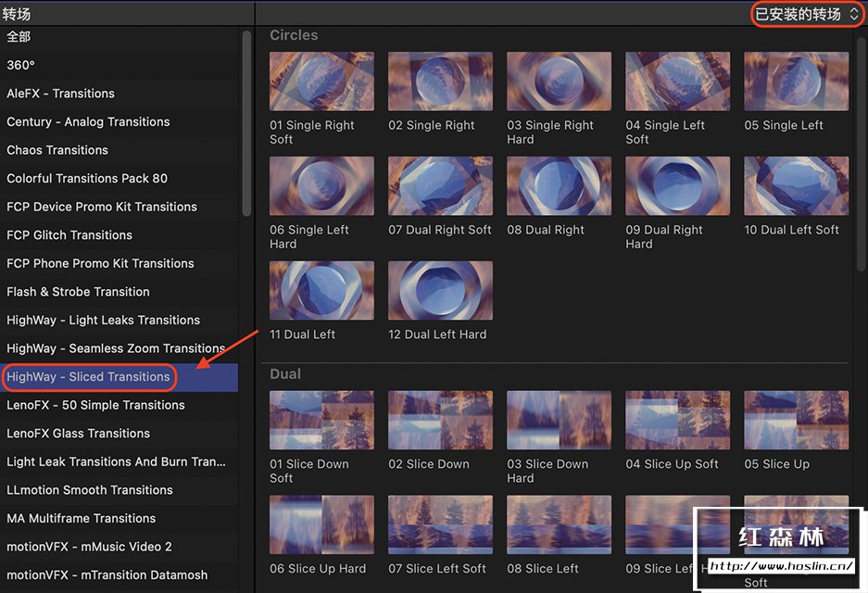This screenshot has width=868, height=593.
Task: Select MA Multiframe Transitions category
Action: click(x=119, y=518)
